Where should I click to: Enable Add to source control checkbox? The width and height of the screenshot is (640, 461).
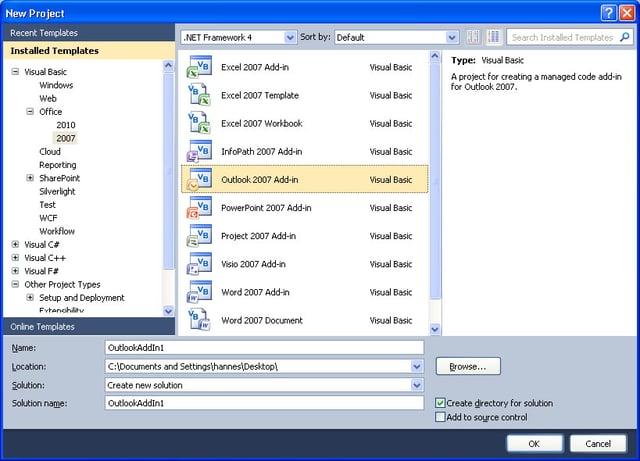pyautogui.click(x=440, y=417)
